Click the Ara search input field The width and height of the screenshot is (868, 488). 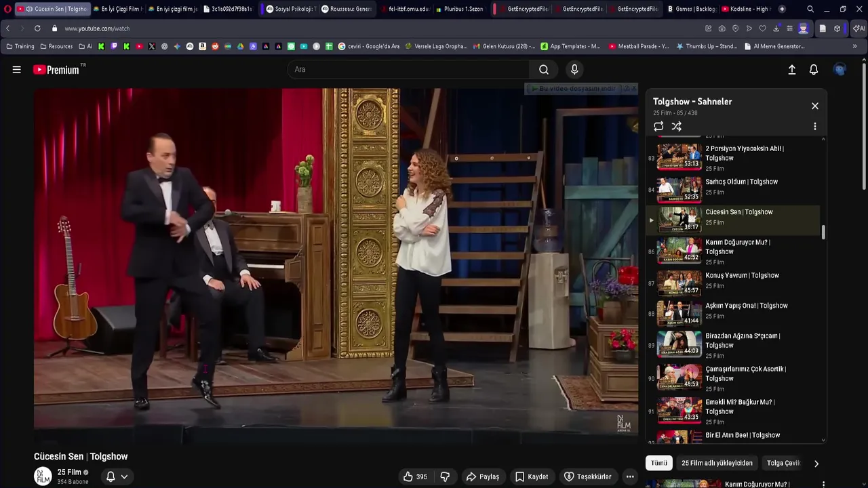click(x=408, y=69)
